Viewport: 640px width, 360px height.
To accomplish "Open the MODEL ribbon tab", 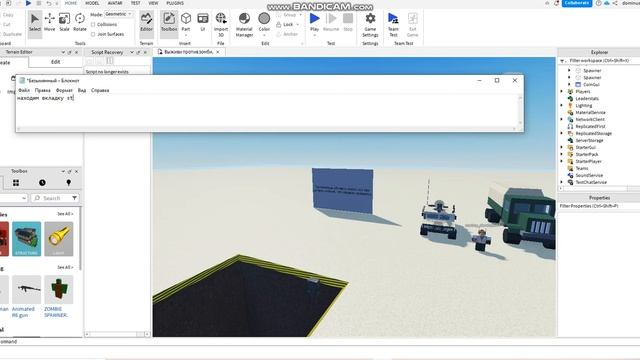I will [92, 3].
